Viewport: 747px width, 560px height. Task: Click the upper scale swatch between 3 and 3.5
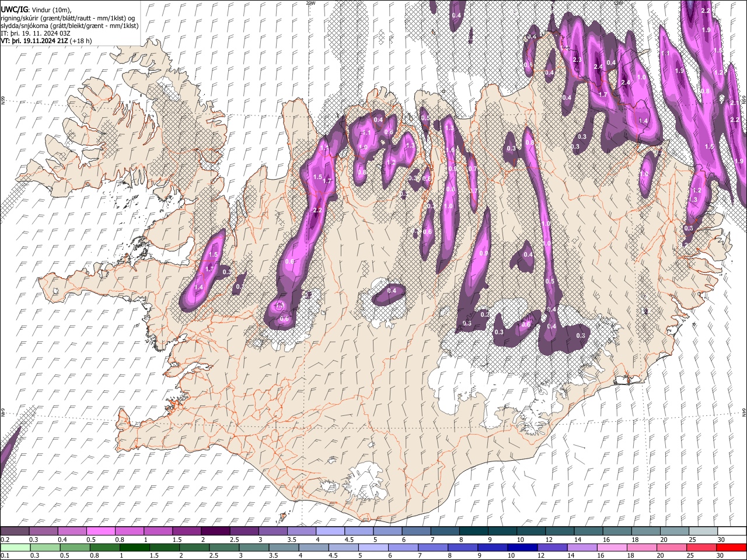tap(273, 531)
